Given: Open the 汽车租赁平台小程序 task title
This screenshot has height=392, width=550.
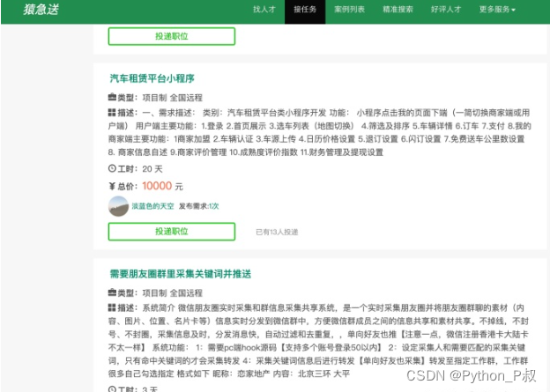Looking at the screenshot, I should 152,78.
